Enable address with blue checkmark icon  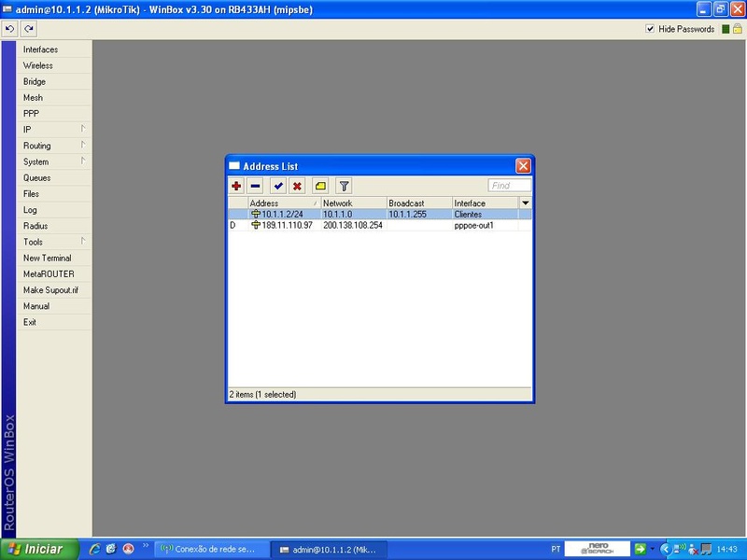[278, 186]
